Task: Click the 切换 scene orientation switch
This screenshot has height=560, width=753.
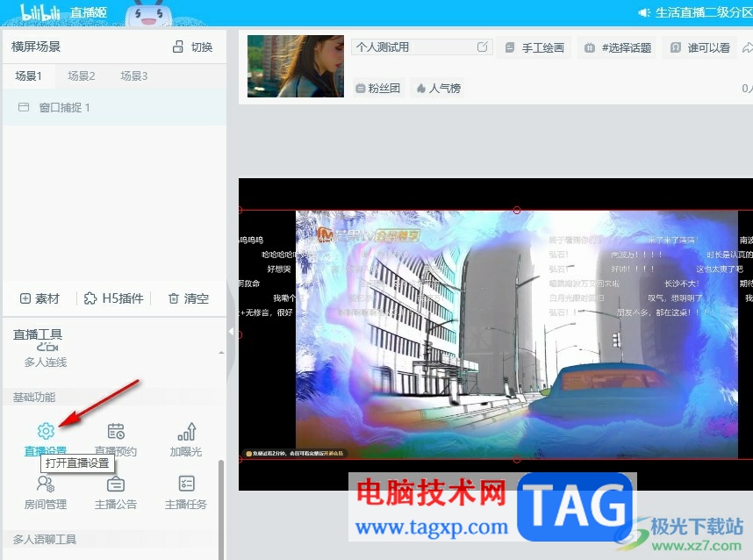Action: coord(192,47)
